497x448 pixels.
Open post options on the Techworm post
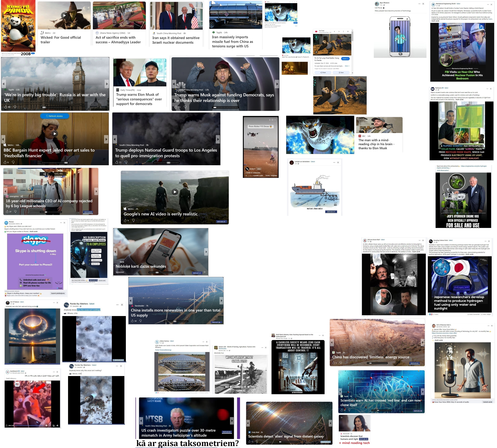[x=487, y=89]
